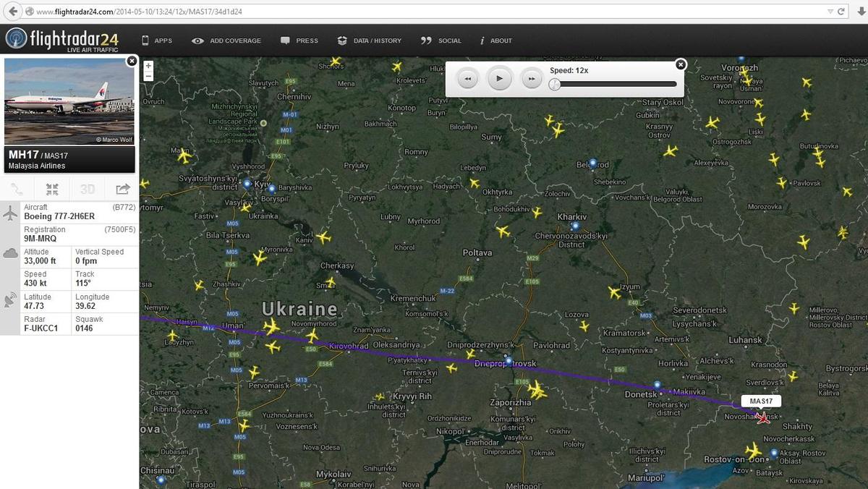Screen dimensions: 868x489
Task: Click the latitude value 47.73
Action: [x=35, y=305]
